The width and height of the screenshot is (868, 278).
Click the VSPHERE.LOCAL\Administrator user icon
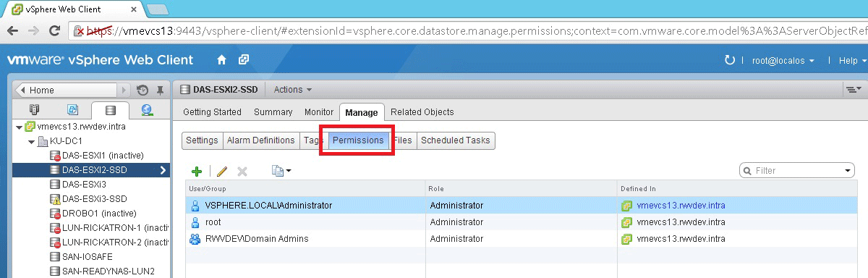(195, 205)
